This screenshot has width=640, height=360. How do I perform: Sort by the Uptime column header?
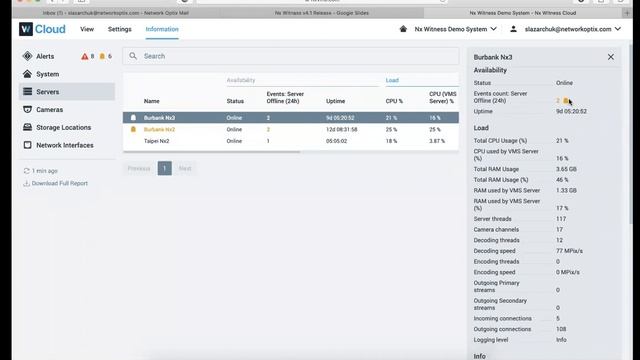tap(336, 101)
